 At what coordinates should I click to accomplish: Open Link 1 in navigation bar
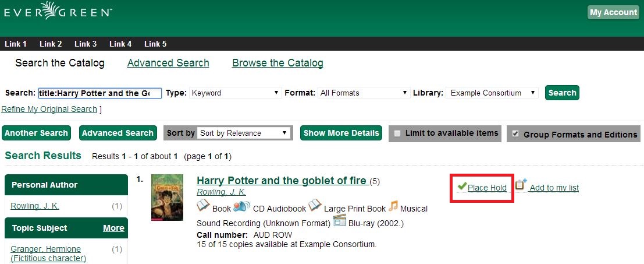tap(16, 44)
